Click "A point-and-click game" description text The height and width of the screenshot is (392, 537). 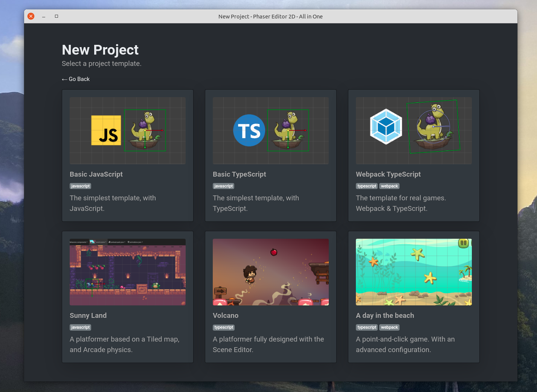[x=405, y=345]
